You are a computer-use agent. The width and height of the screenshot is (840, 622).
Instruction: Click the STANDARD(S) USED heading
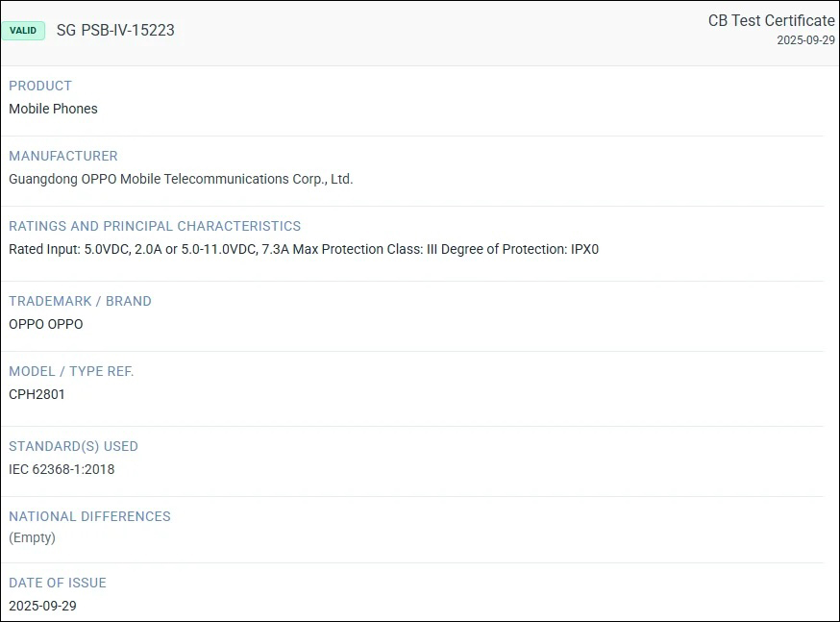point(73,446)
